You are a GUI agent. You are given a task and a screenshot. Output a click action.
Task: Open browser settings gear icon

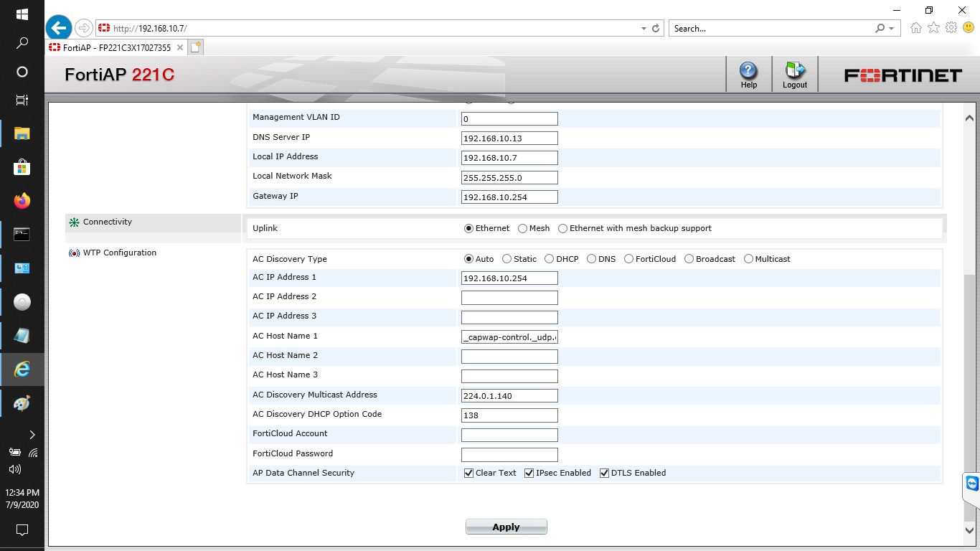pos(951,28)
